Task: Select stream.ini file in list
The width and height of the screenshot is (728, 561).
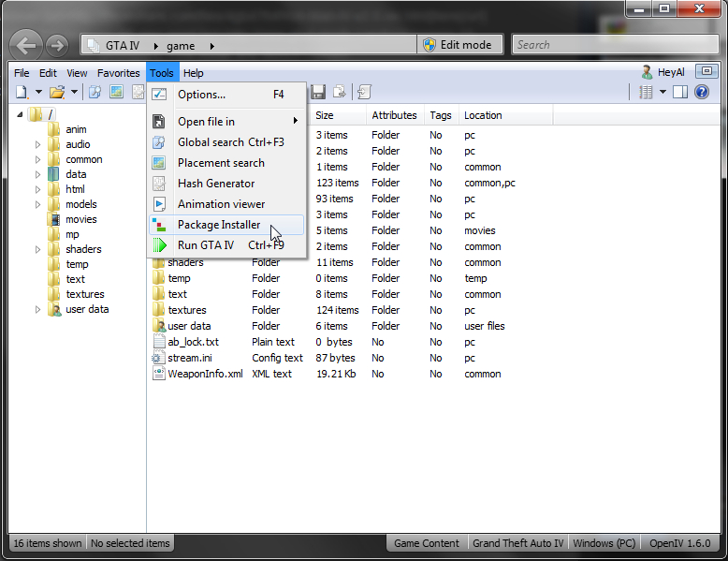Action: tap(190, 358)
